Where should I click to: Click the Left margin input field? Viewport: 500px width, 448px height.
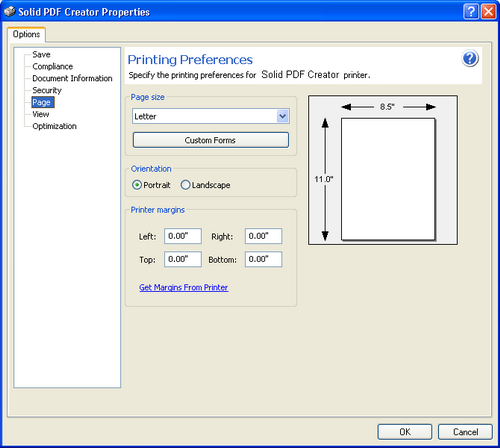tap(183, 236)
